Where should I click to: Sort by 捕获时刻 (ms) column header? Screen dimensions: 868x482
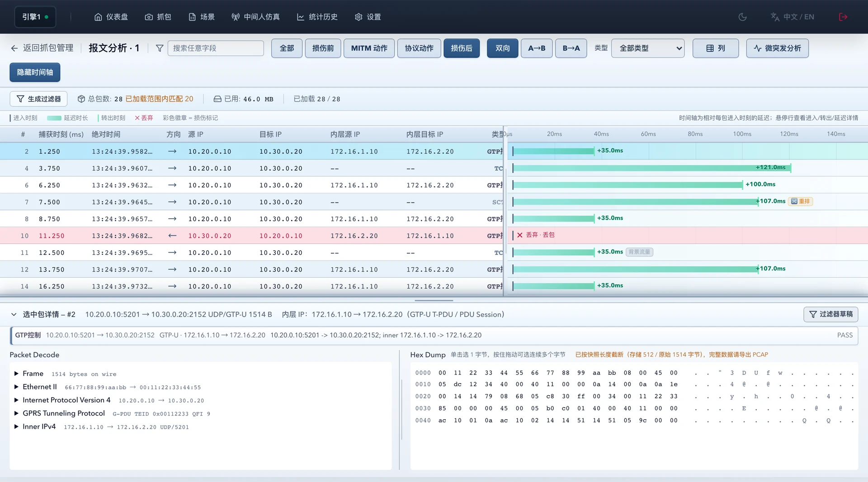pyautogui.click(x=61, y=134)
